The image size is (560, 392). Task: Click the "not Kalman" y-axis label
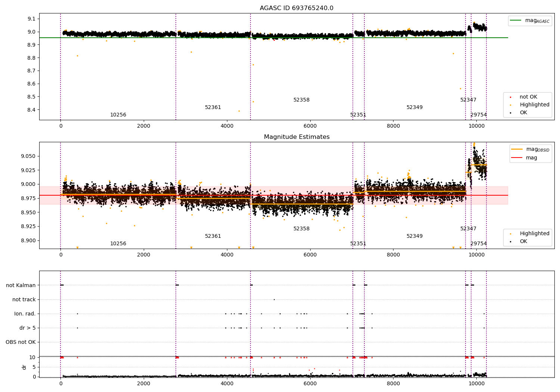coord(21,286)
